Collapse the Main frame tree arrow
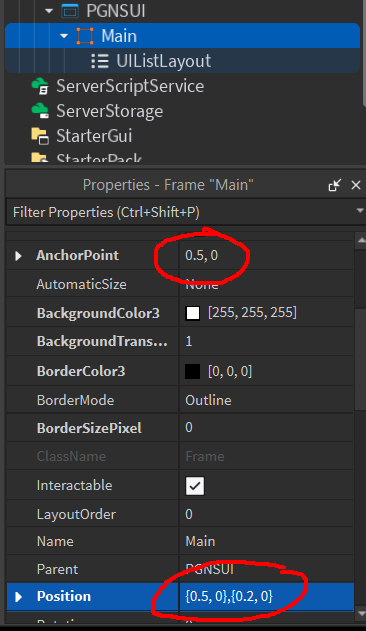Viewport: 366px width, 631px height. point(64,36)
